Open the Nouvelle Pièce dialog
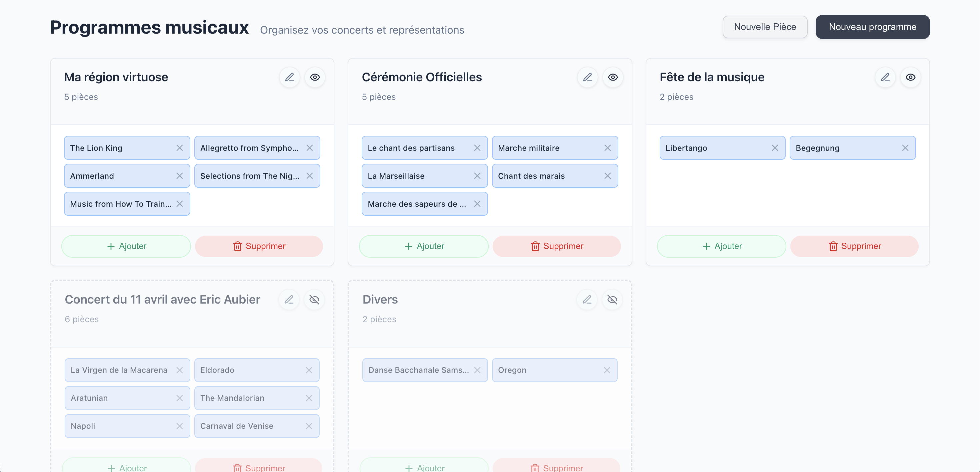 pyautogui.click(x=765, y=27)
